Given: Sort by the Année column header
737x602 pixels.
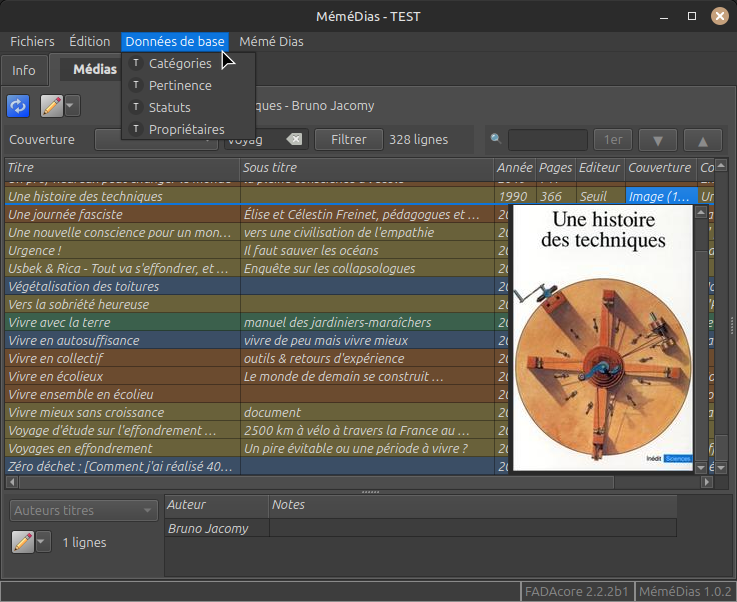Looking at the screenshot, I should (515, 168).
